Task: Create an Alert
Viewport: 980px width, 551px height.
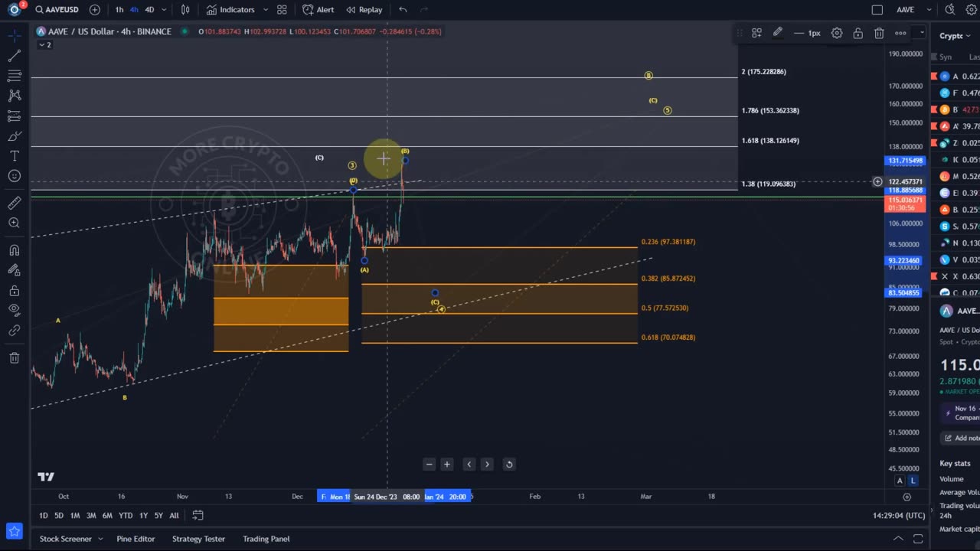Action: pyautogui.click(x=318, y=10)
